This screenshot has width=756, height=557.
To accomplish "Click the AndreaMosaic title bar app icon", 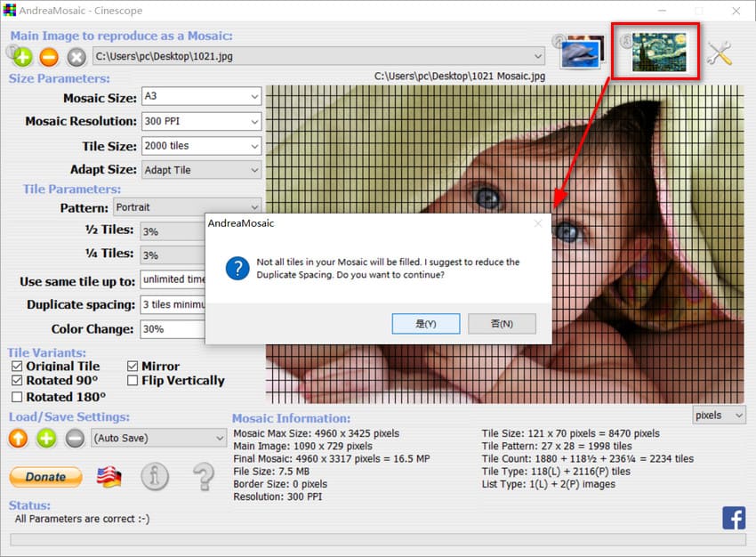I will click(10, 10).
